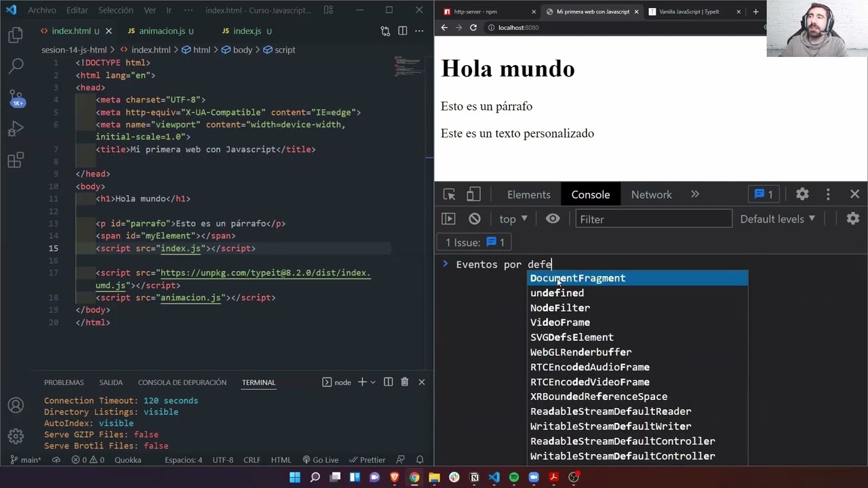Change language mode via HTML status item
The height and width of the screenshot is (488, 868).
coord(281,460)
